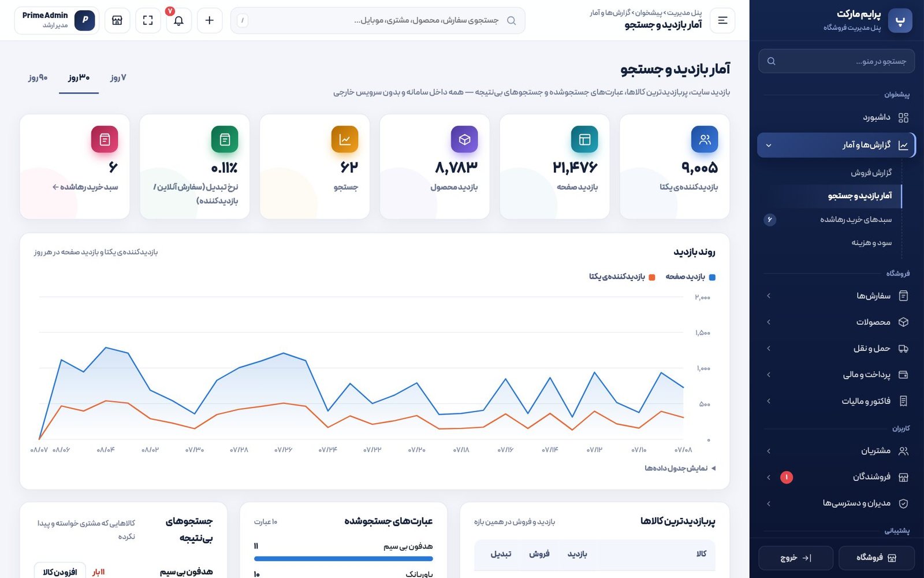Expand the محصولات sidebar menu
This screenshot has height=578, width=924.
click(836, 322)
